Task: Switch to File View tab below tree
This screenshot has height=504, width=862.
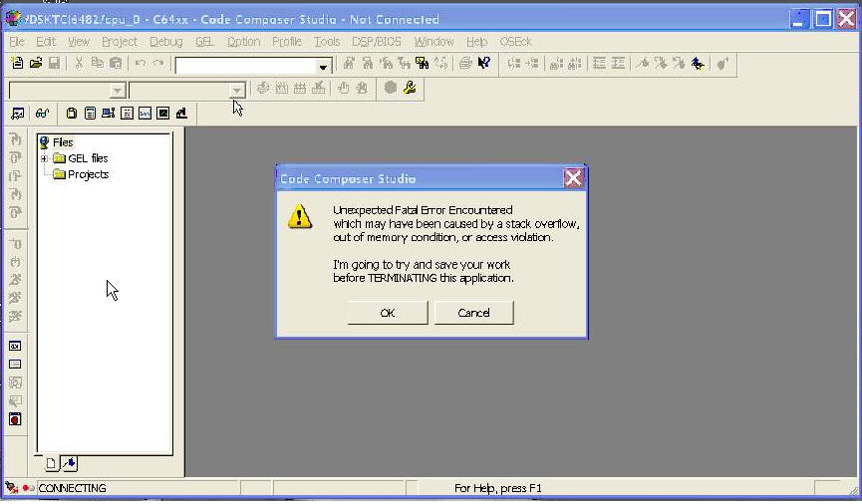Action: click(x=51, y=463)
